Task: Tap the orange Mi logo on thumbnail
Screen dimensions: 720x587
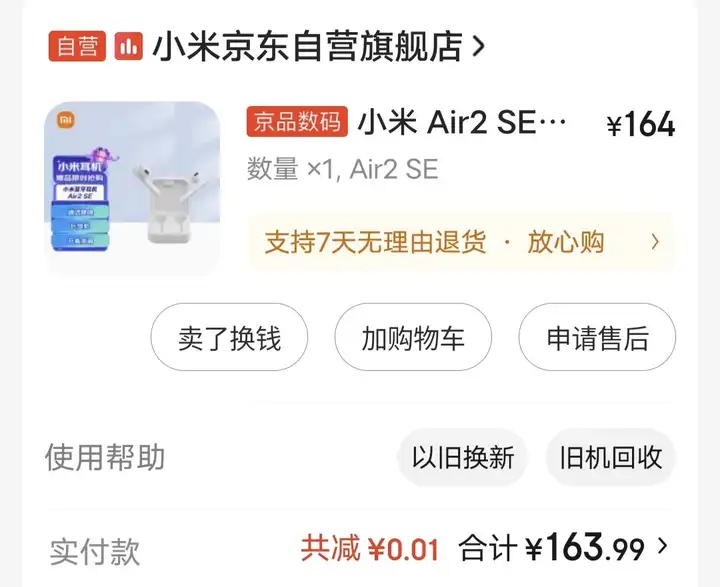Action: (66, 120)
